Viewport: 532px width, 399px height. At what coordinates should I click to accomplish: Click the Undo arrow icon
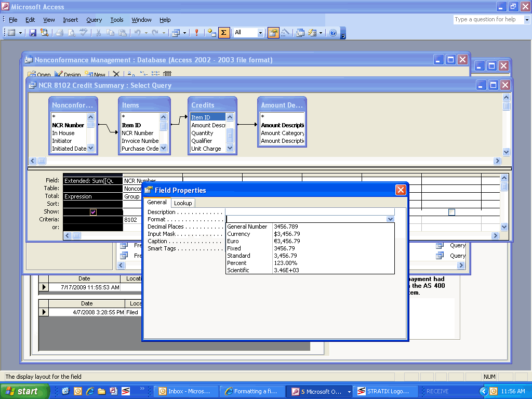coord(138,33)
